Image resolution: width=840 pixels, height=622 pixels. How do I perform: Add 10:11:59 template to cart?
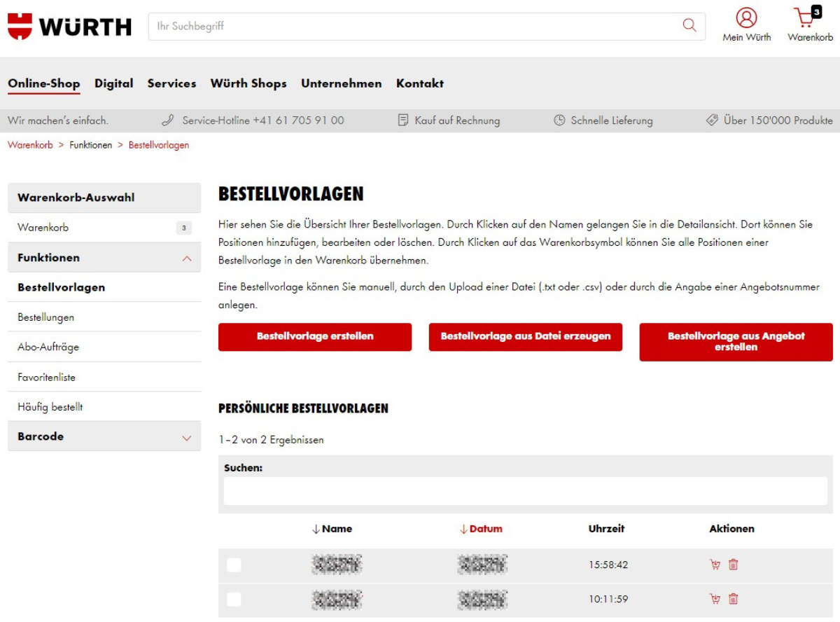pos(715,599)
